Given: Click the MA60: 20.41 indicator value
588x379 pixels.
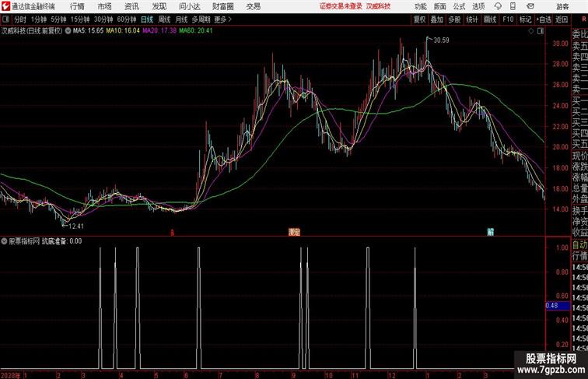Looking at the screenshot, I should click(196, 31).
